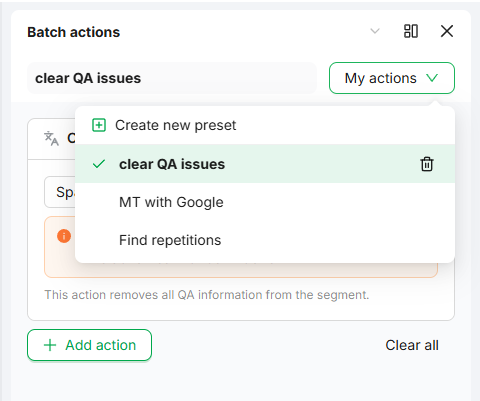480x401 pixels.
Task: Click the green plus icon for new preset
Action: (99, 125)
